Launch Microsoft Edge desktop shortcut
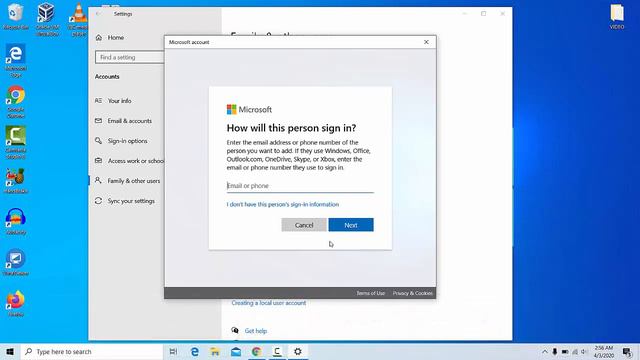The width and height of the screenshot is (640, 360). [16, 60]
